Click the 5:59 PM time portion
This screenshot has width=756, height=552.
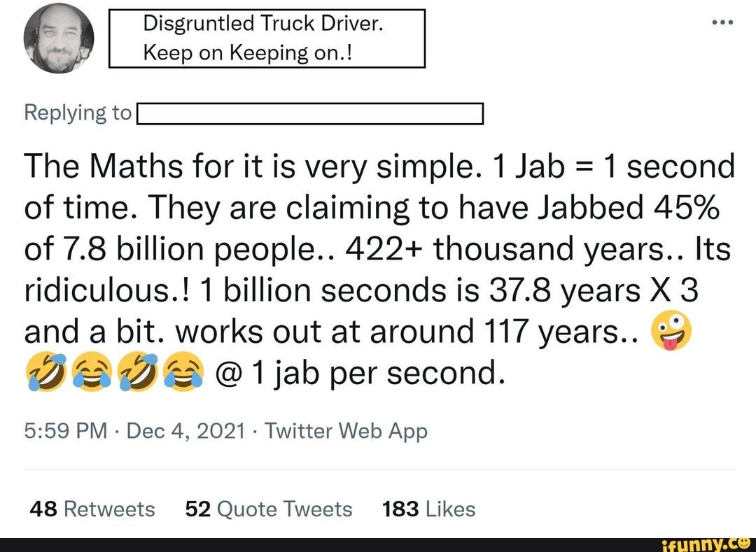coord(63,431)
